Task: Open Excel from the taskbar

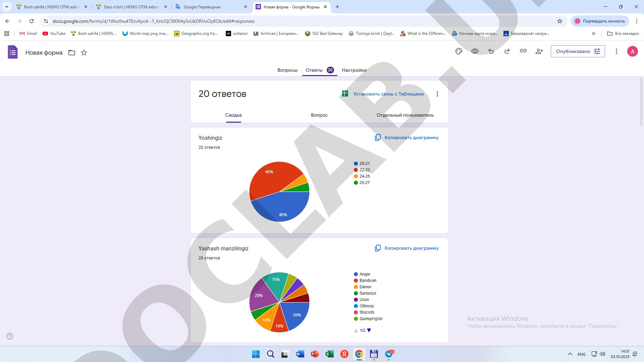Action: 329,354
